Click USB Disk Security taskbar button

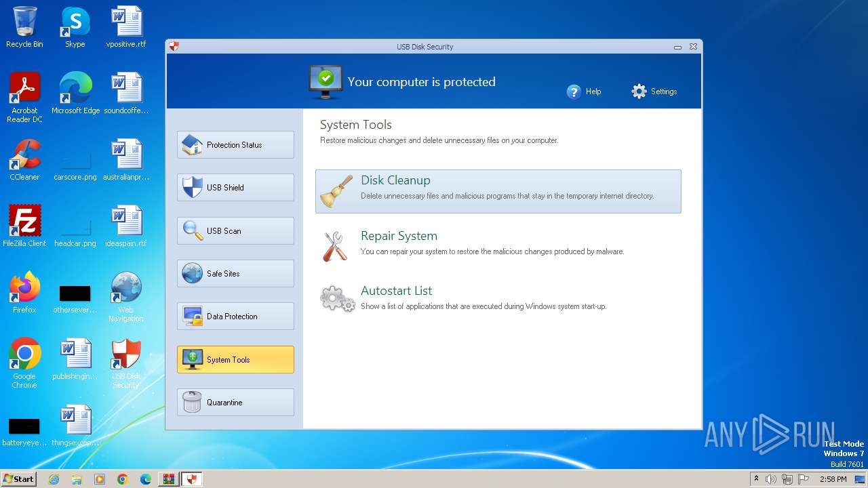192,479
